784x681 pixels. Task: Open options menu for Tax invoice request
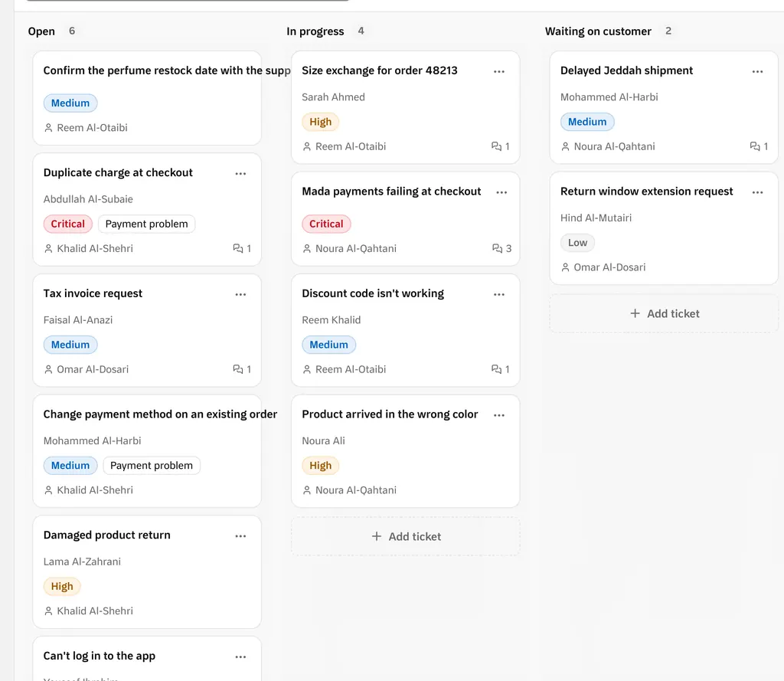pyautogui.click(x=240, y=294)
